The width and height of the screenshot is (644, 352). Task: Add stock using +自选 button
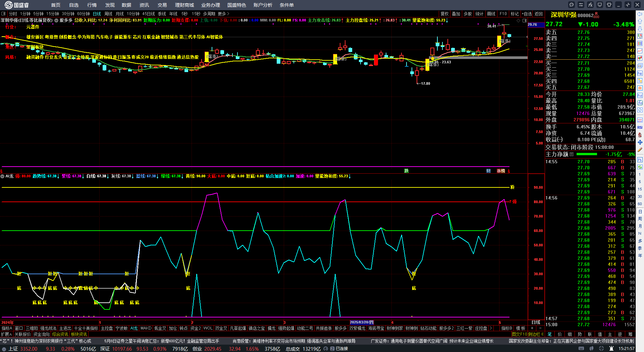pos(527,14)
